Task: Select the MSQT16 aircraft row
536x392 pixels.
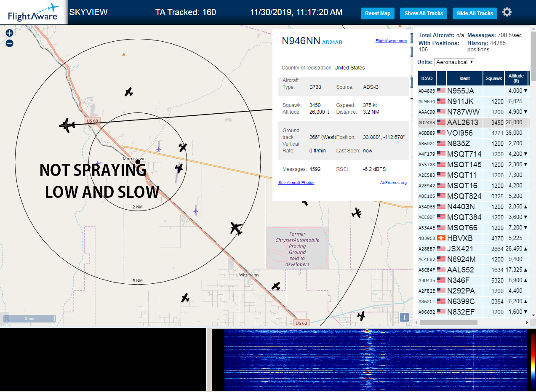Action: point(473,186)
